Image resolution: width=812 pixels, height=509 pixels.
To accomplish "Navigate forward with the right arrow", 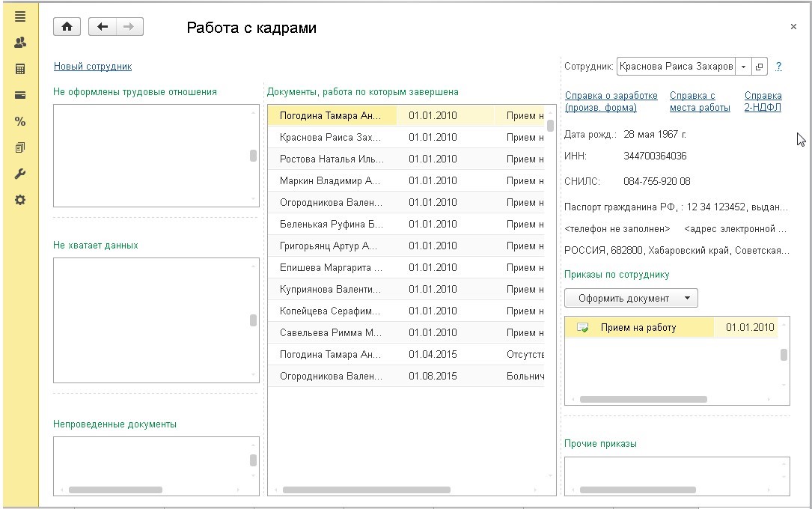I will click(x=129, y=27).
